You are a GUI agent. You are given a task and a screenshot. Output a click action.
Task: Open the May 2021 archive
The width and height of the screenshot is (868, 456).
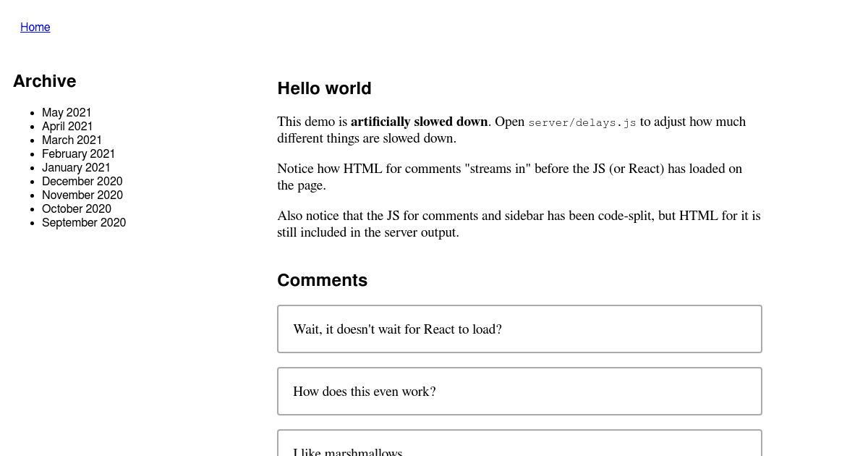coord(67,112)
